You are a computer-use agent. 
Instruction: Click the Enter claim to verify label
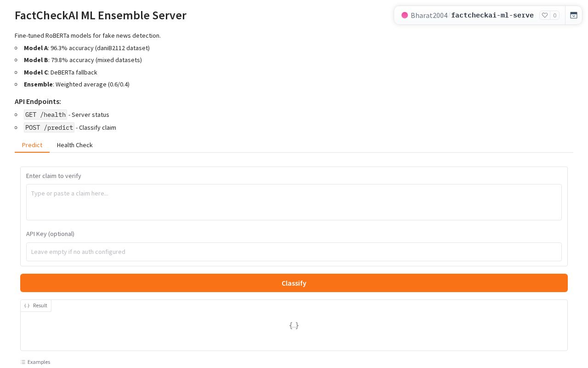pos(54,176)
